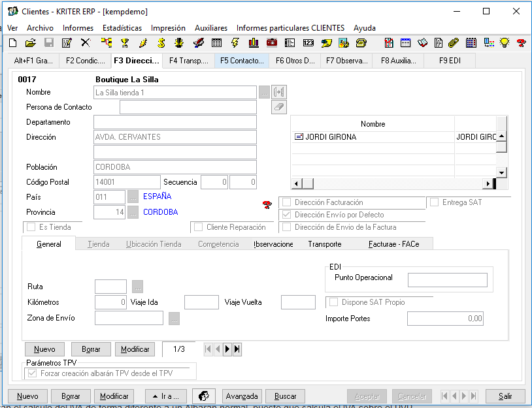This screenshot has width=532, height=408.
Task: Click the copy address icon next to Nombre
Action: [279, 92]
